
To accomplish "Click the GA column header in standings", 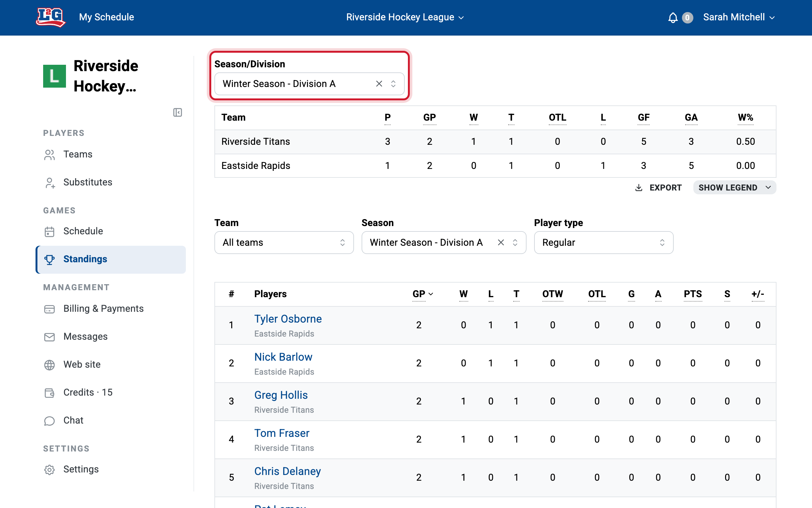I will [x=691, y=117].
